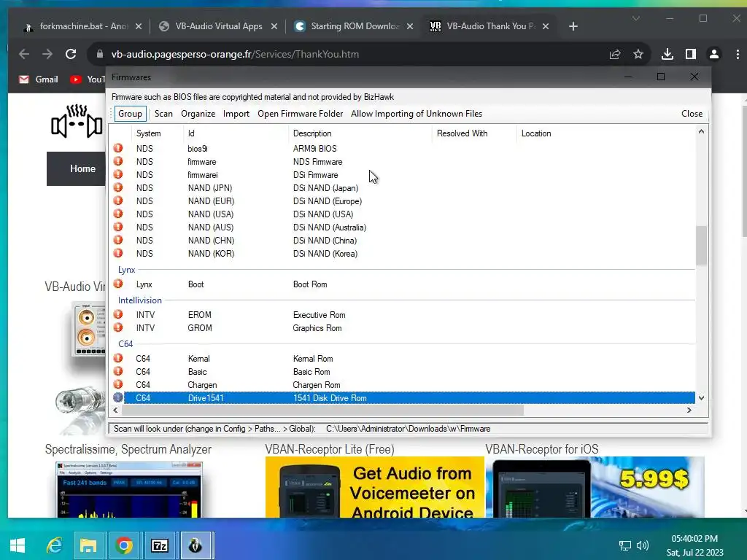
Task: Click the status icon of NAND (EUR) row
Action: 118,201
